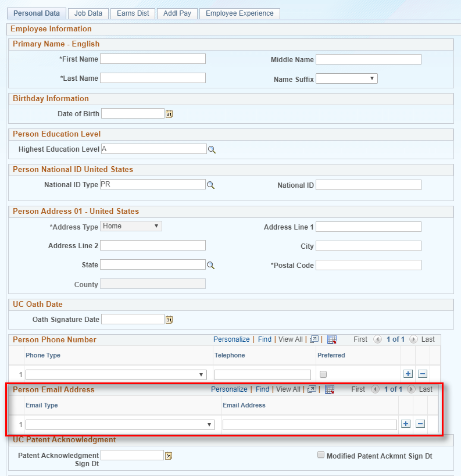Click the First Name input field

click(152, 58)
